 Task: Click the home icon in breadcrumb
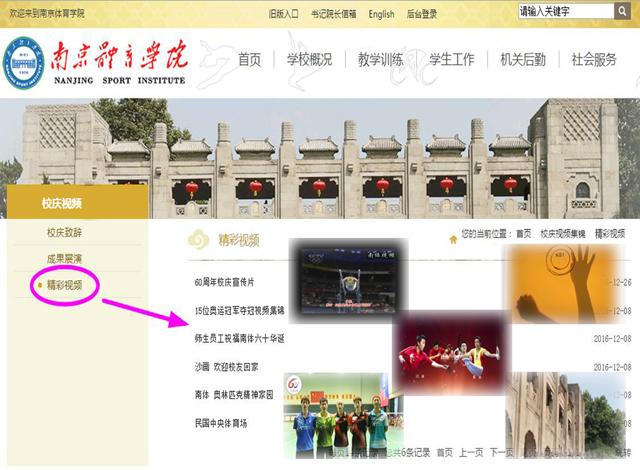453,235
